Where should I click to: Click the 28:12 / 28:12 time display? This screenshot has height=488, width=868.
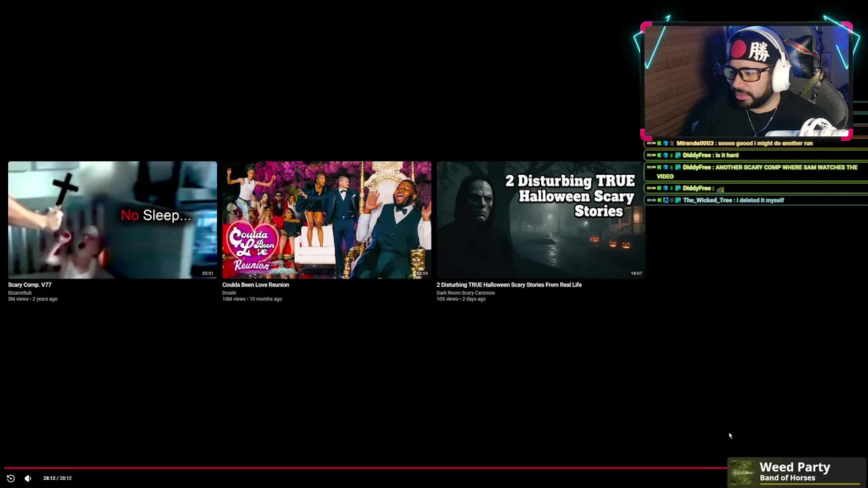click(58, 478)
